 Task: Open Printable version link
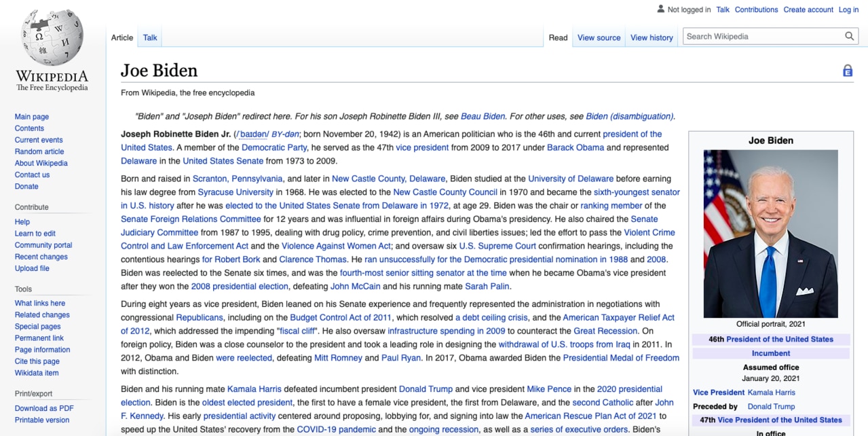pyautogui.click(x=42, y=420)
